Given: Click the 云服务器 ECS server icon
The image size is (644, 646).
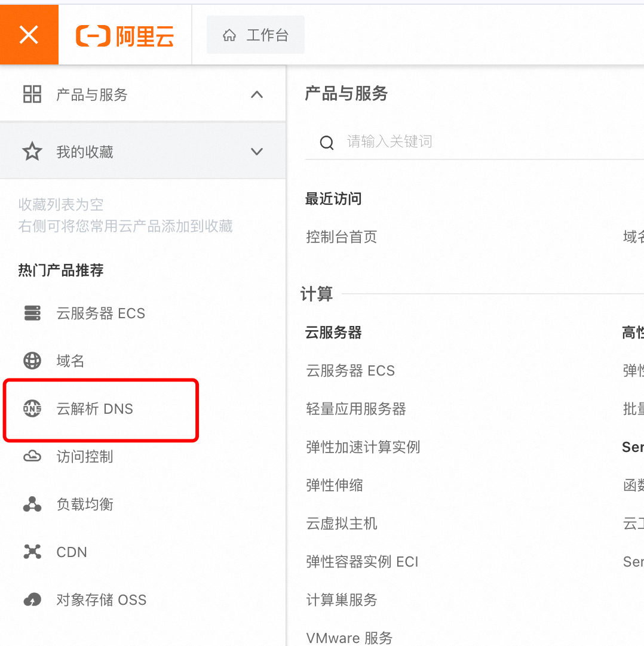Looking at the screenshot, I should coord(32,313).
